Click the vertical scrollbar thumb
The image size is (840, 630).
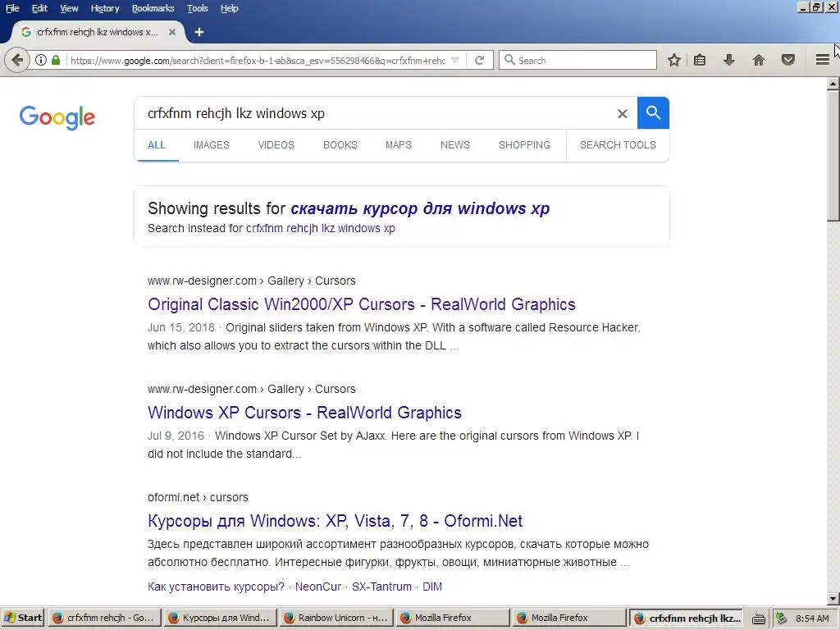click(833, 155)
